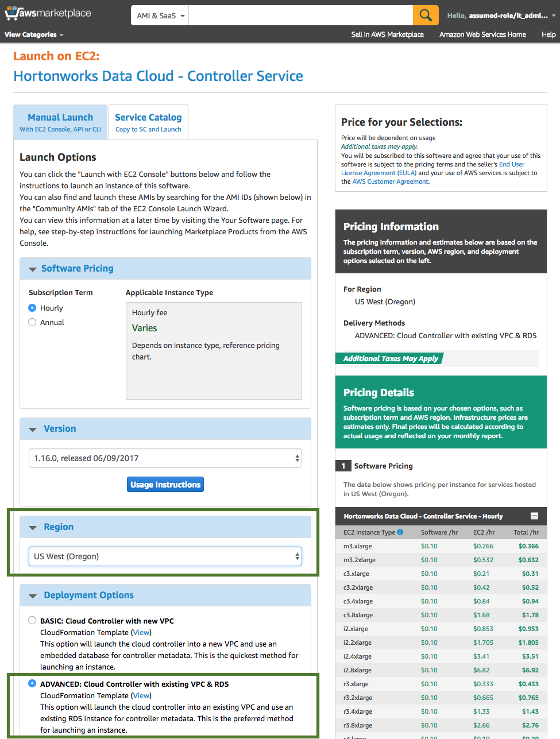Select the Hourly subscription term
This screenshot has width=560, height=739.
(33, 308)
